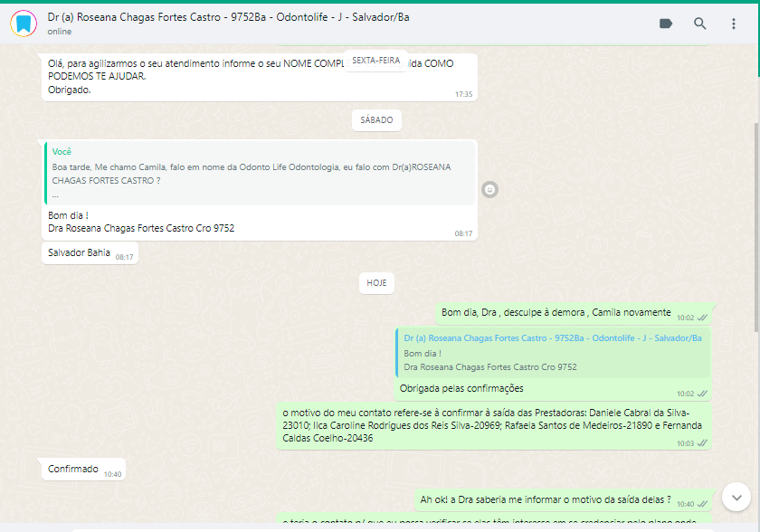760x532 pixels.
Task: Jump to latest messages arrow button
Action: point(736,497)
